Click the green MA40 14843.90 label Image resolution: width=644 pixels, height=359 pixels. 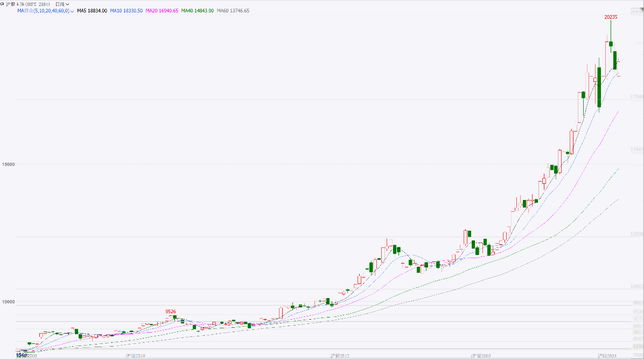click(x=198, y=11)
